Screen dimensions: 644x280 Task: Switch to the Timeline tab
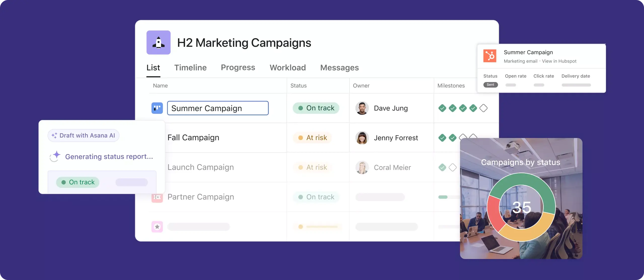click(x=190, y=67)
